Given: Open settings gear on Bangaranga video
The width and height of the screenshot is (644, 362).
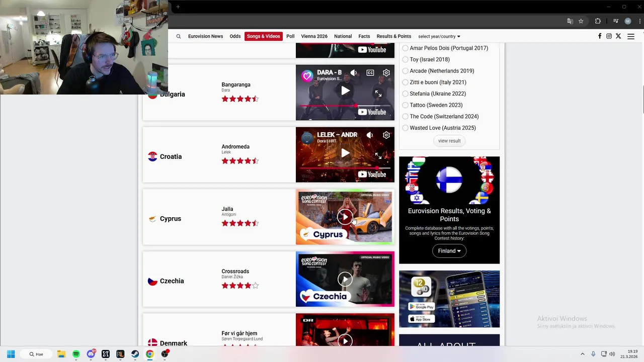Looking at the screenshot, I should [x=386, y=73].
